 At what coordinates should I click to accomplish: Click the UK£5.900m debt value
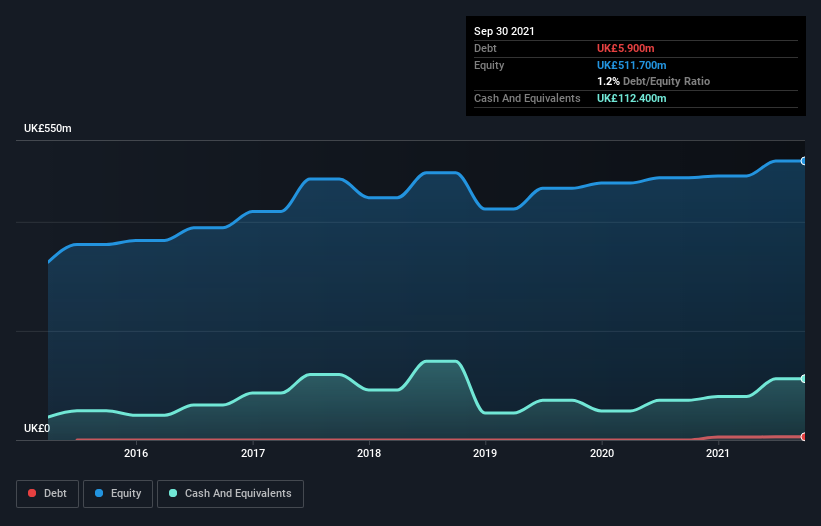[x=626, y=48]
